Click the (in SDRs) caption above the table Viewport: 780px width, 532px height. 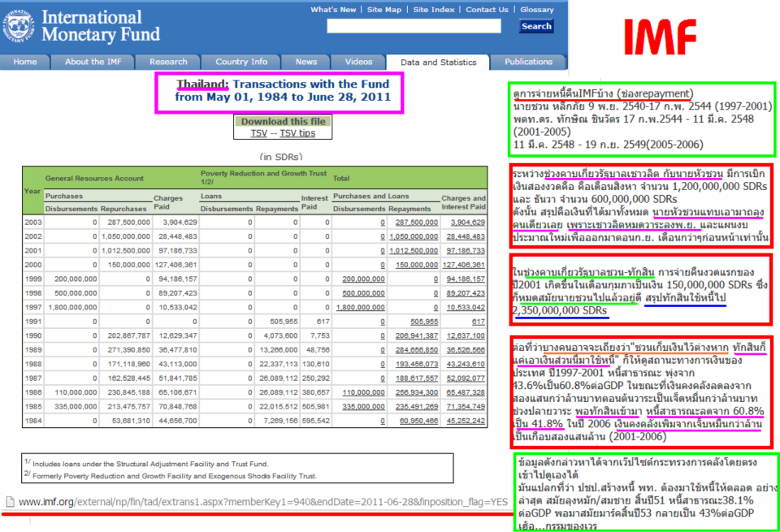tap(280, 157)
